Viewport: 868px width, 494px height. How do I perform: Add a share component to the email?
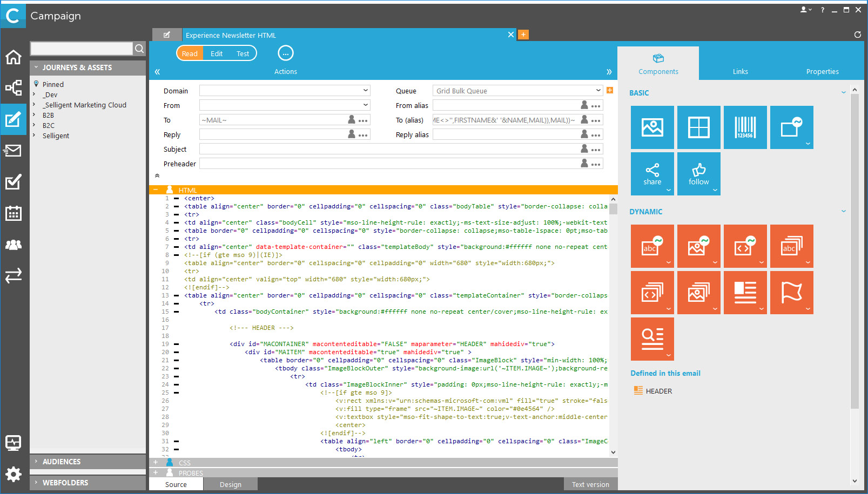652,173
